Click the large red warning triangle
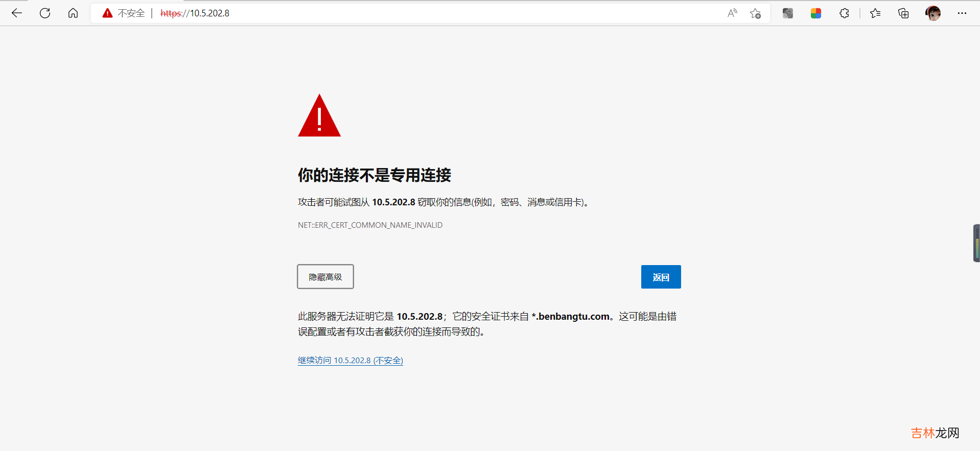 319,115
